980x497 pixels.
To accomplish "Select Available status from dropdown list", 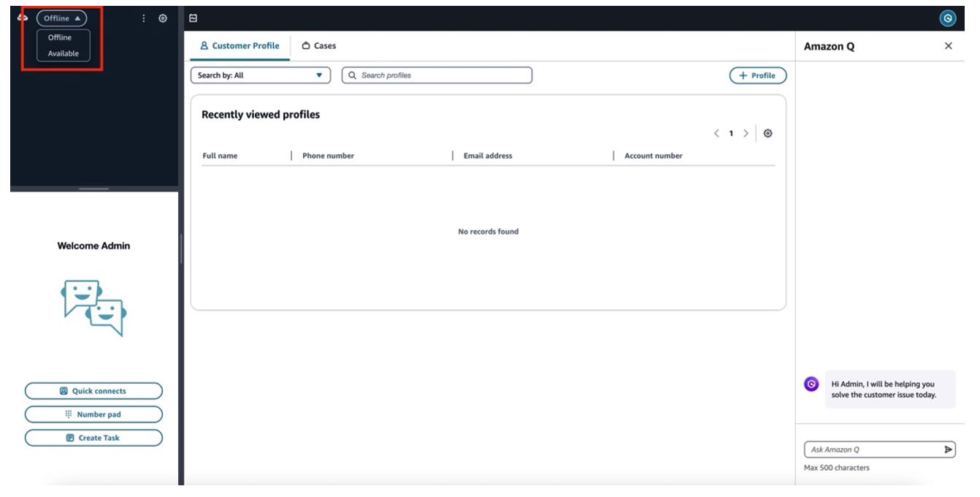I will click(x=64, y=54).
